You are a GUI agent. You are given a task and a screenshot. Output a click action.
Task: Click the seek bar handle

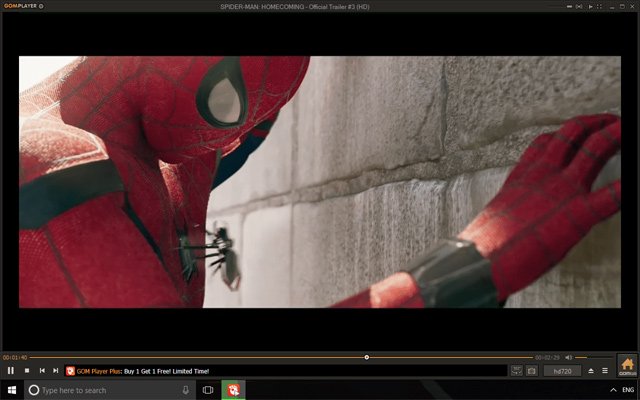(x=367, y=357)
